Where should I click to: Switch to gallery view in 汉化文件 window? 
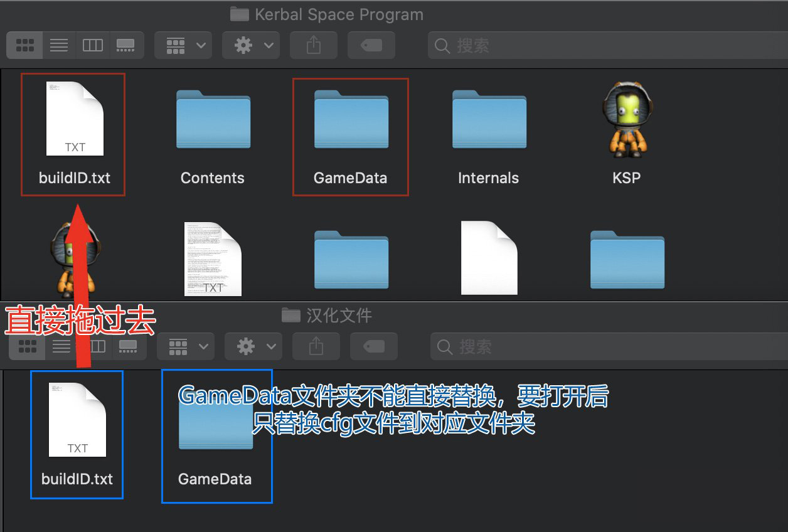pyautogui.click(x=129, y=346)
